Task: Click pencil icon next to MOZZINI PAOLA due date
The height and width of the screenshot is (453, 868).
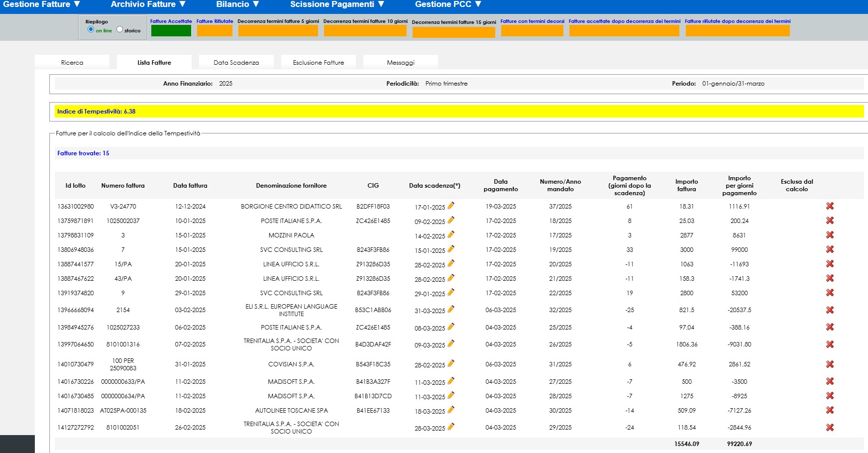Action: tap(451, 234)
